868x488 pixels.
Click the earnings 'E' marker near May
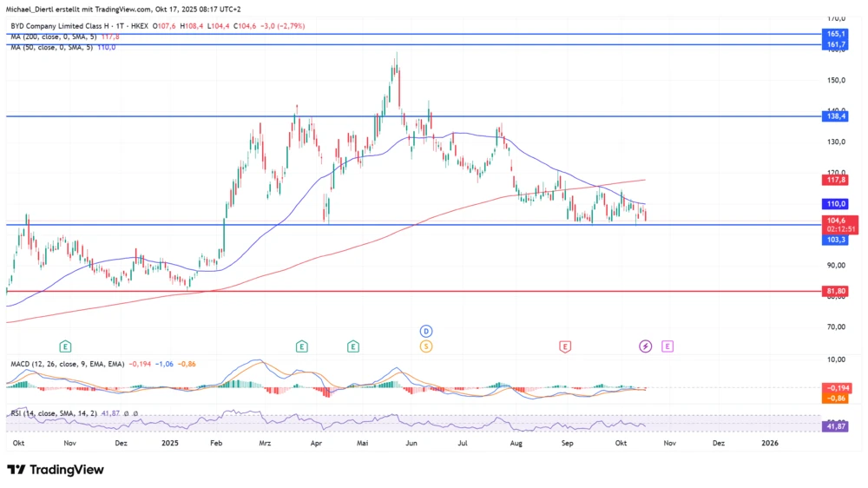[353, 346]
